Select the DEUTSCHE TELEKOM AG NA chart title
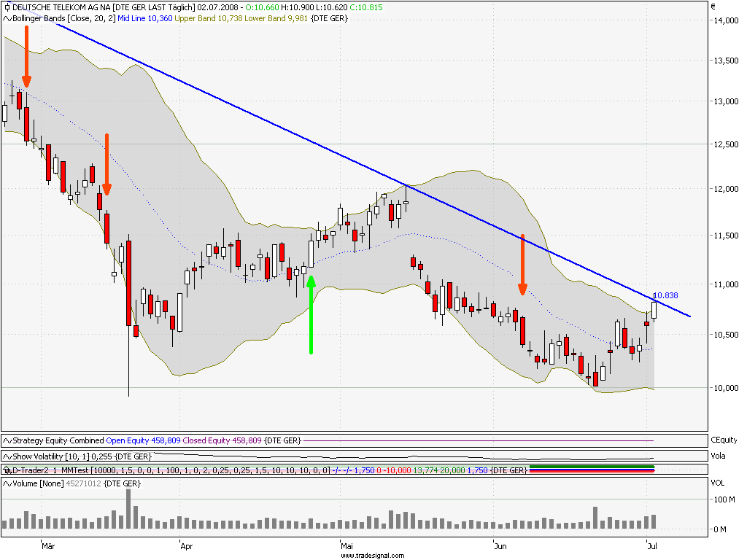 [62, 7]
